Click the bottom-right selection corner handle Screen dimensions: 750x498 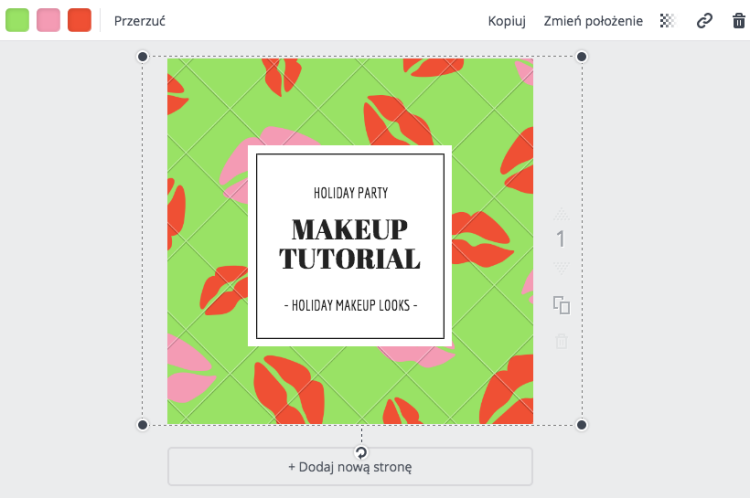click(581, 425)
